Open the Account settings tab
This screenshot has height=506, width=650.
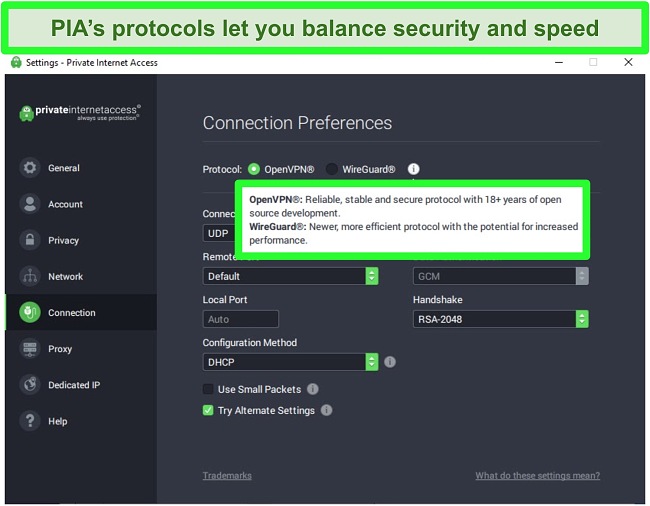coord(81,204)
